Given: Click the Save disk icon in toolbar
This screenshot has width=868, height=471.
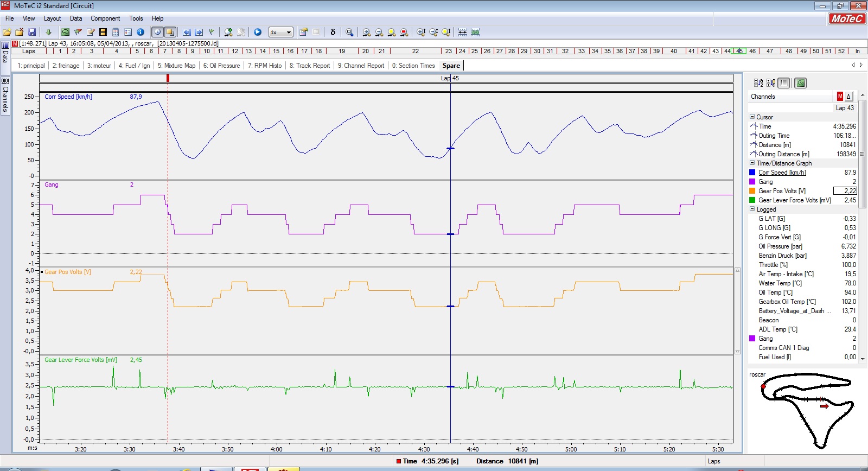Looking at the screenshot, I should (31, 32).
